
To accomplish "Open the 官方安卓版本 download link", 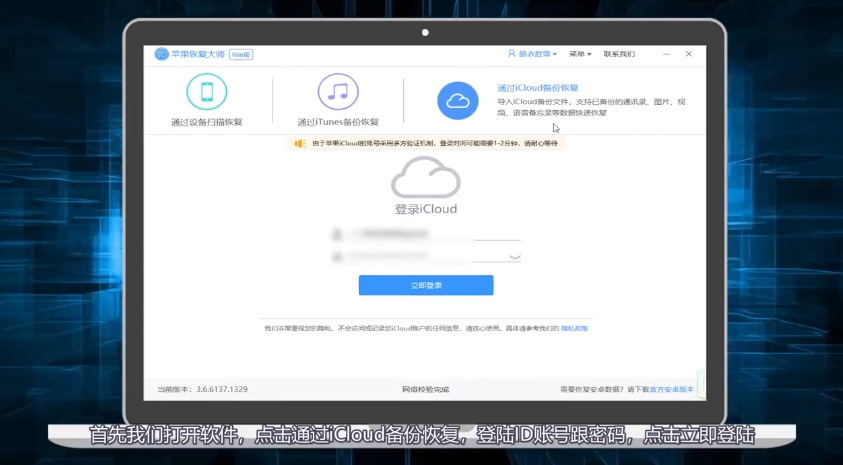I will point(671,389).
